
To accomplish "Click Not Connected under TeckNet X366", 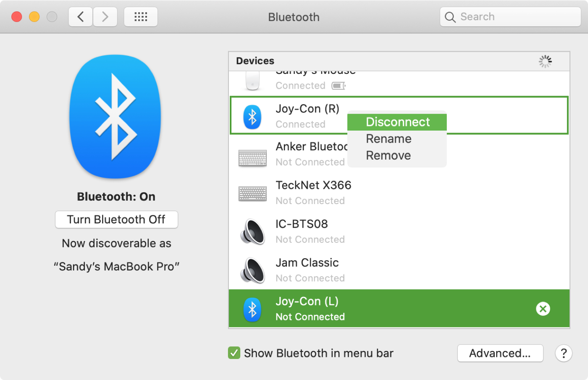I will pyautogui.click(x=310, y=201).
